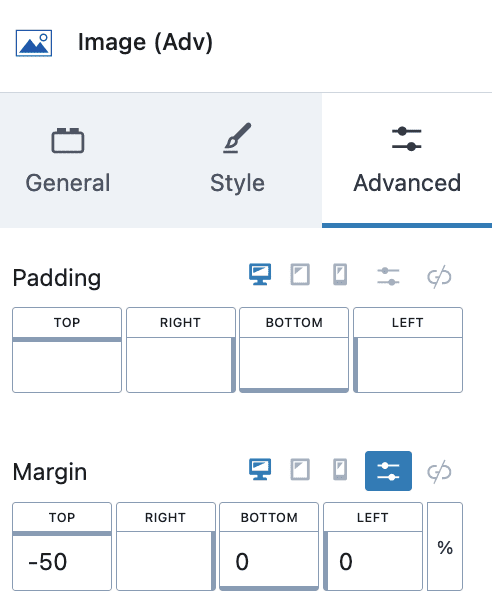
Task: Toggle link sides icon for Padding
Action: [x=439, y=277]
